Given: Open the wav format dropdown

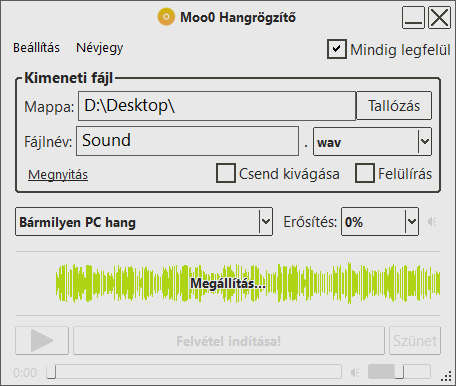Looking at the screenshot, I should (x=372, y=142).
